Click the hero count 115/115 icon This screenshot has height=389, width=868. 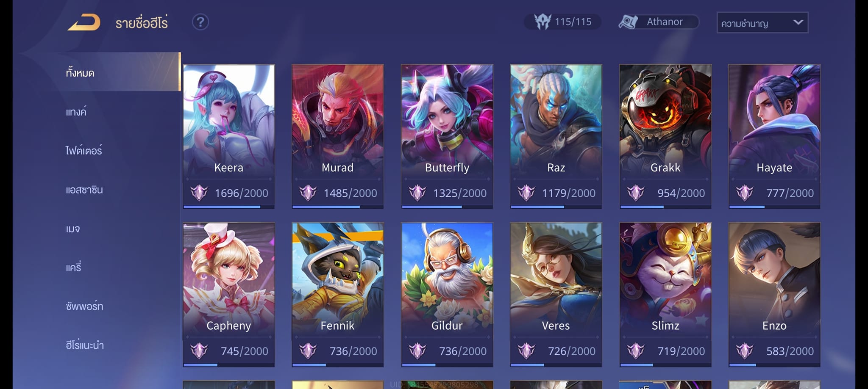pyautogui.click(x=542, y=22)
